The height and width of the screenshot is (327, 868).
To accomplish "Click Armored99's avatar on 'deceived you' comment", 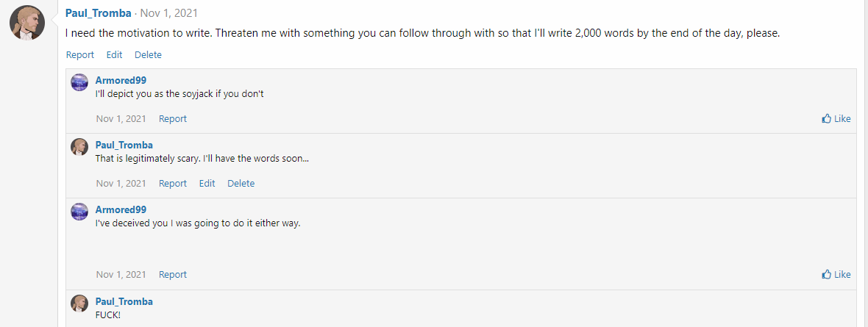I will click(79, 212).
